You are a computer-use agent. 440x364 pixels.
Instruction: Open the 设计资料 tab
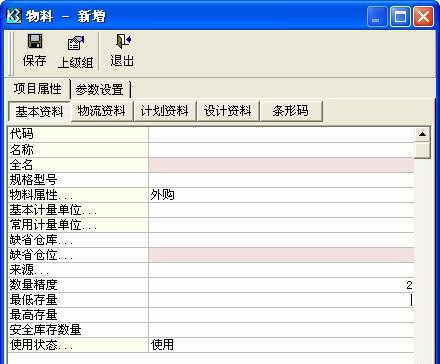pos(228,111)
